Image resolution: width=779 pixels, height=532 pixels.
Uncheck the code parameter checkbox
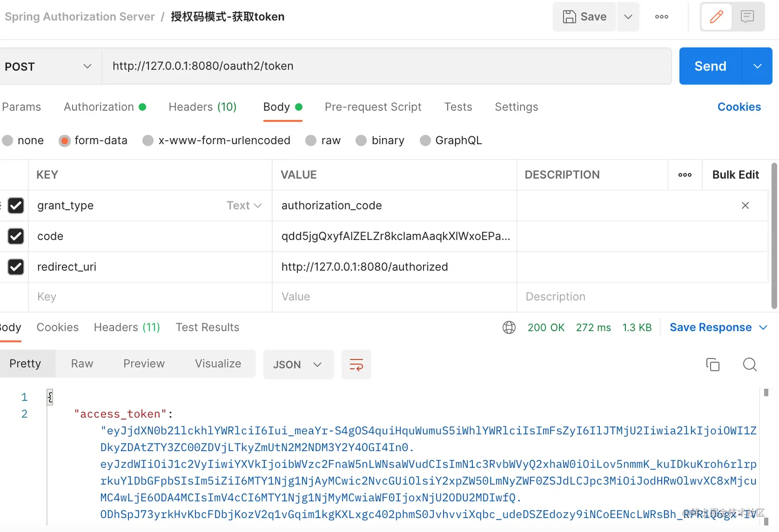[x=15, y=236]
